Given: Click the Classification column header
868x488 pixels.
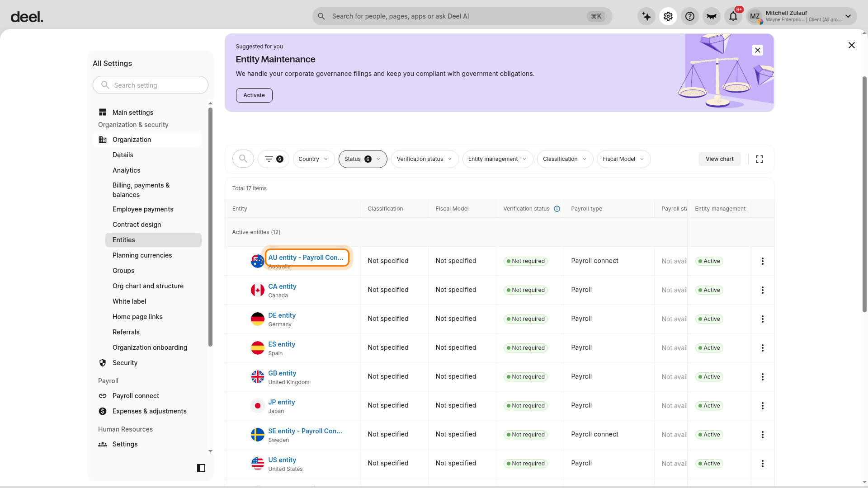Looking at the screenshot, I should pos(385,209).
